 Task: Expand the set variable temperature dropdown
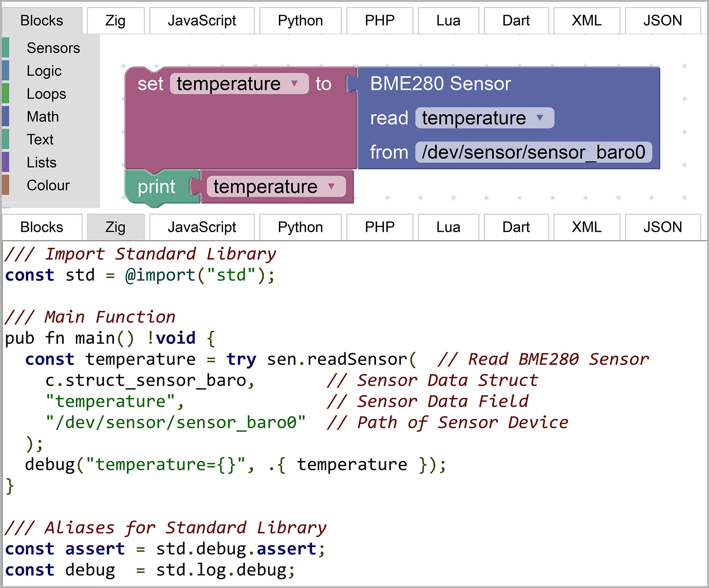coord(294,83)
